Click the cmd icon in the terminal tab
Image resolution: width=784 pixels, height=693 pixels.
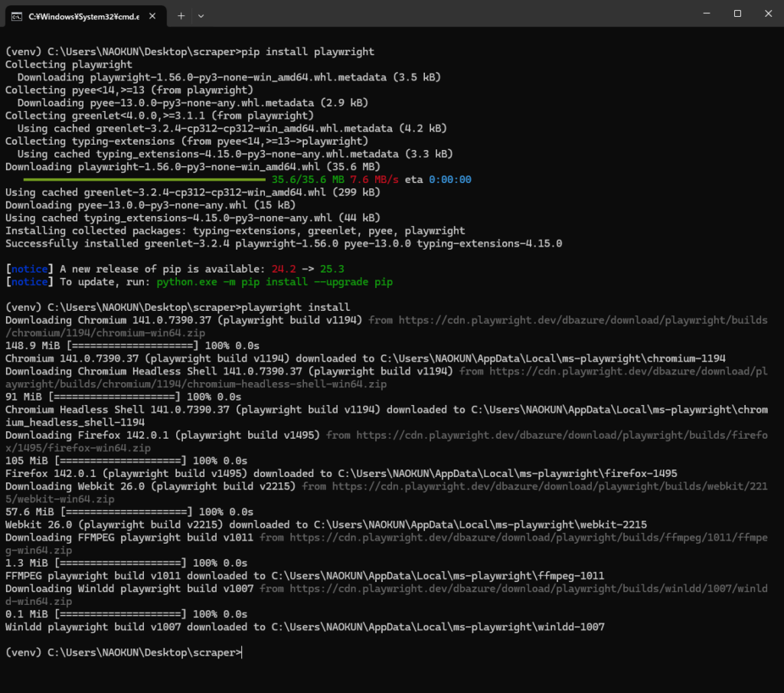pyautogui.click(x=16, y=15)
